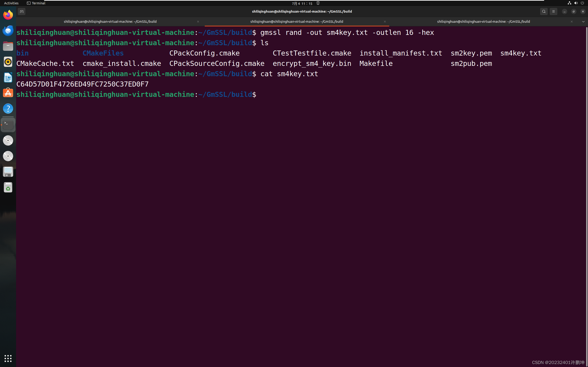Screen dimensions: 588x367
Task: Click the sm4key.txt file name in ls output
Action: tap(521, 53)
